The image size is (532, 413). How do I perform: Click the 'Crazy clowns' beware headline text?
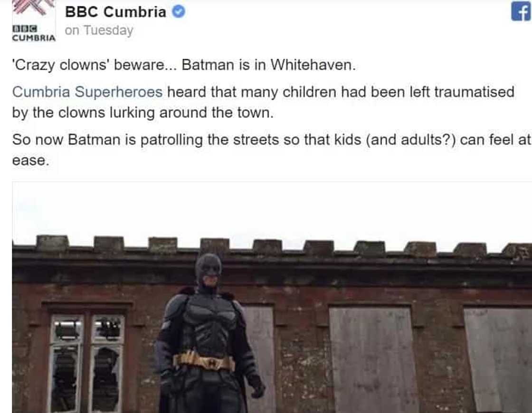95,65
